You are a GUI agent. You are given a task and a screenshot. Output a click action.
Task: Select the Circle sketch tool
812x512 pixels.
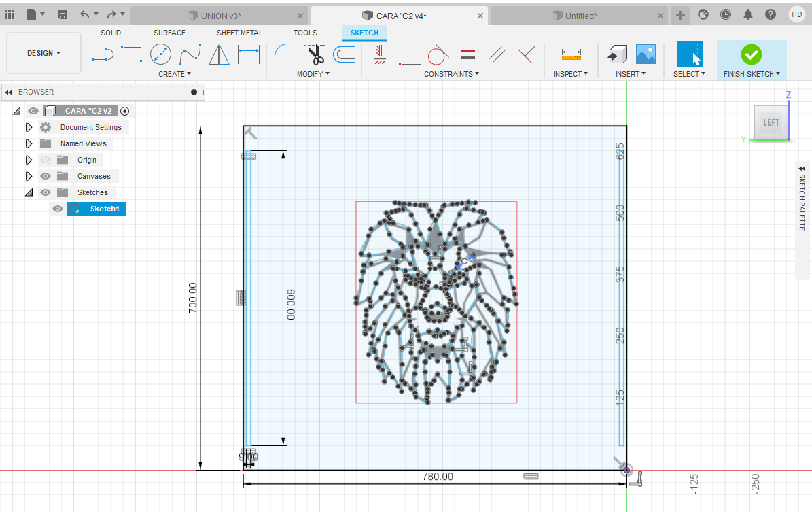pos(160,54)
